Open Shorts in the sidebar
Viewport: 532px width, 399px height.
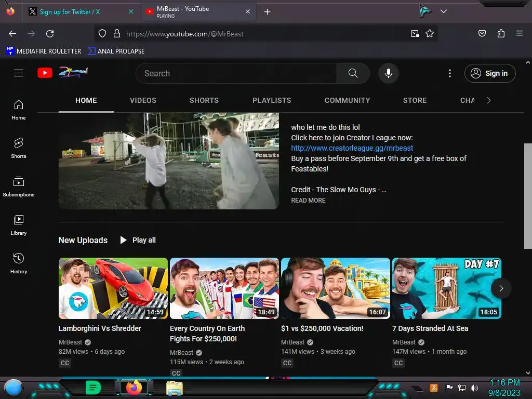(x=19, y=148)
